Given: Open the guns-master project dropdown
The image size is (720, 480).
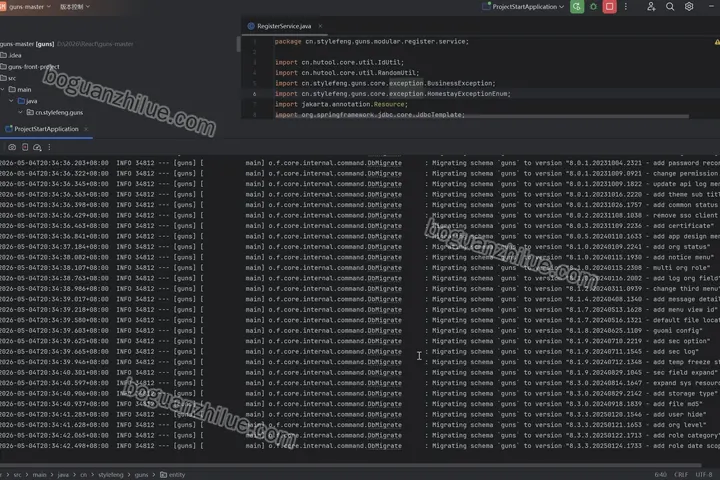Looking at the screenshot, I should tap(29, 7).
